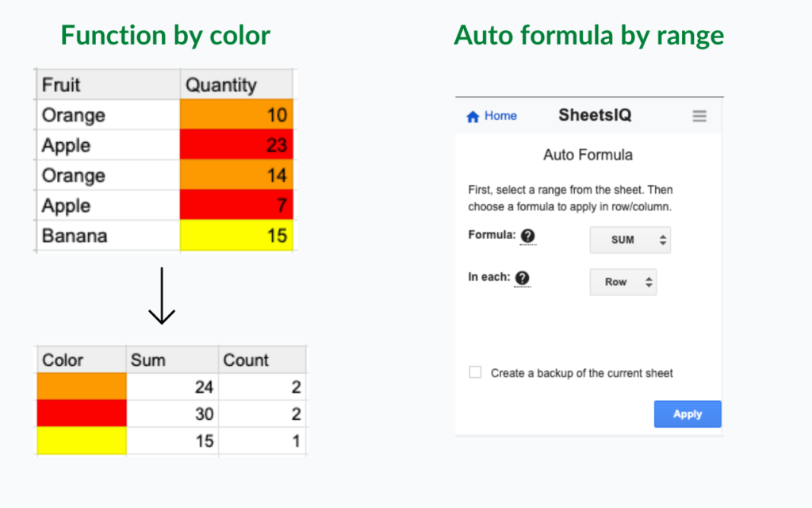Click the Sum column header
812x508 pixels.
pyautogui.click(x=172, y=360)
